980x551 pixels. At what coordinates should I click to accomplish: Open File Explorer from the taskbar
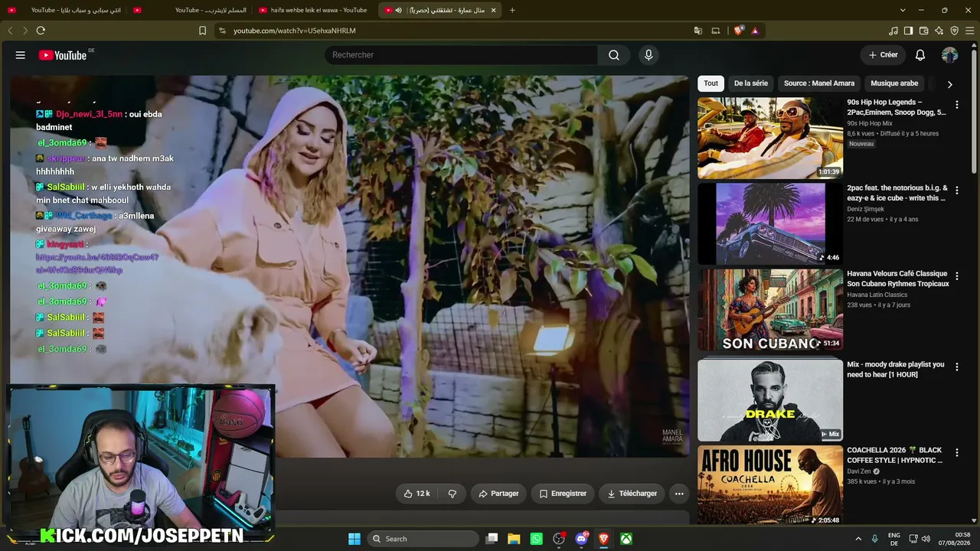tap(514, 539)
